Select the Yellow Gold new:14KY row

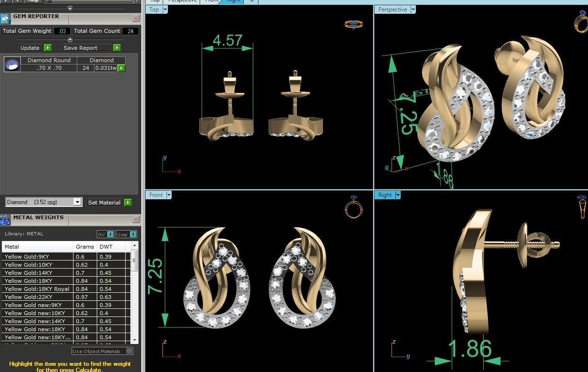(66, 321)
